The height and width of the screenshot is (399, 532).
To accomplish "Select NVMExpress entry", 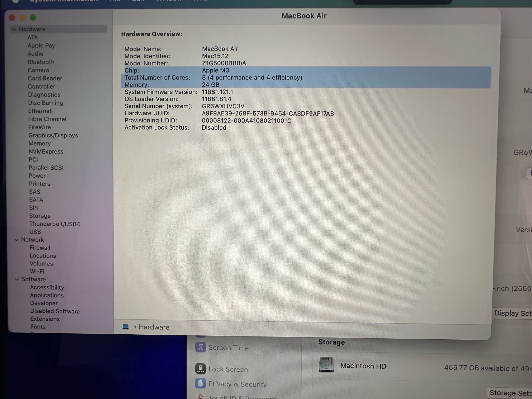I will coord(46,152).
